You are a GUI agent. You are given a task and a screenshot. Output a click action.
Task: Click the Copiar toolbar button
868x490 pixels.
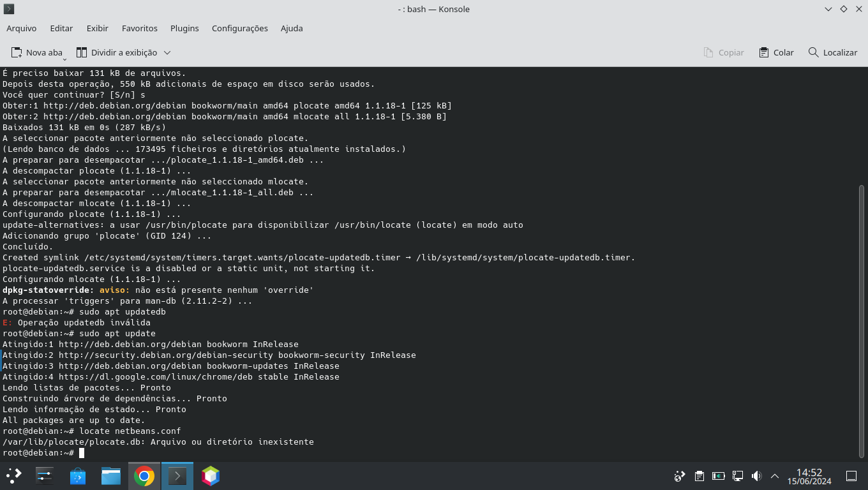[724, 52]
